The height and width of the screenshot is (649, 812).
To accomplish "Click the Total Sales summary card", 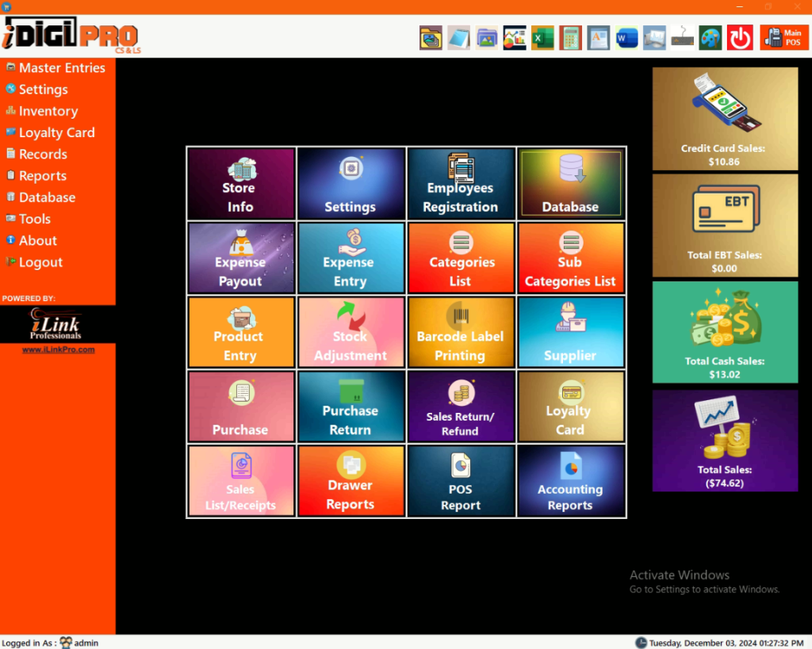I will (x=725, y=441).
